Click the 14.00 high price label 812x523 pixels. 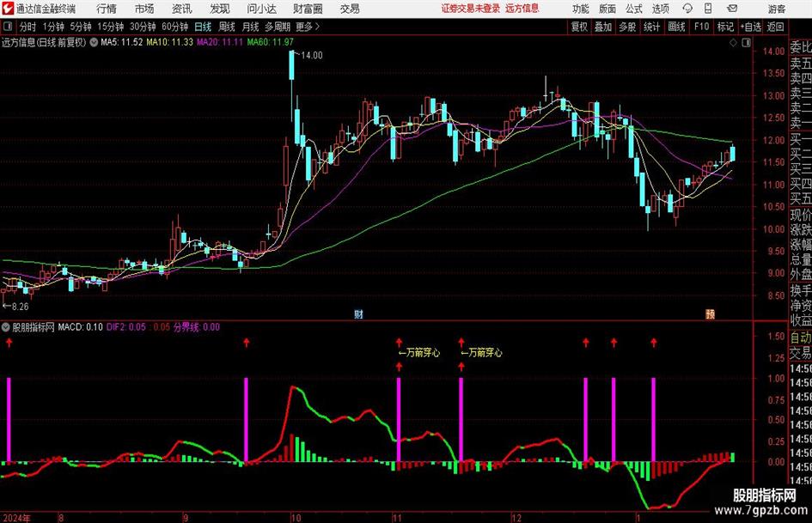point(312,56)
